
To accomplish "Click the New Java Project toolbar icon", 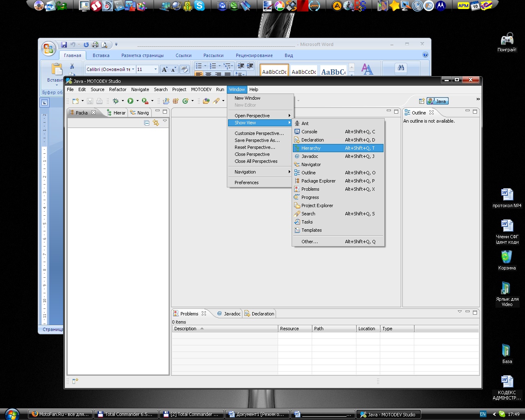I will 166,101.
